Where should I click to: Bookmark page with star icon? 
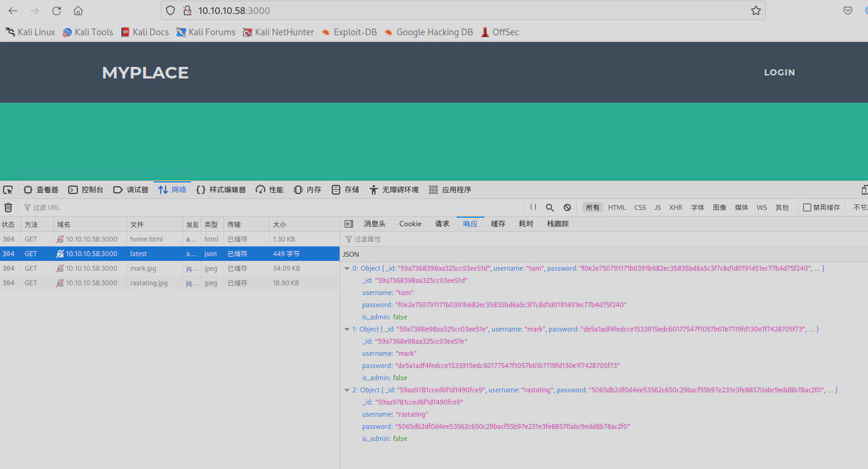pyautogui.click(x=755, y=10)
